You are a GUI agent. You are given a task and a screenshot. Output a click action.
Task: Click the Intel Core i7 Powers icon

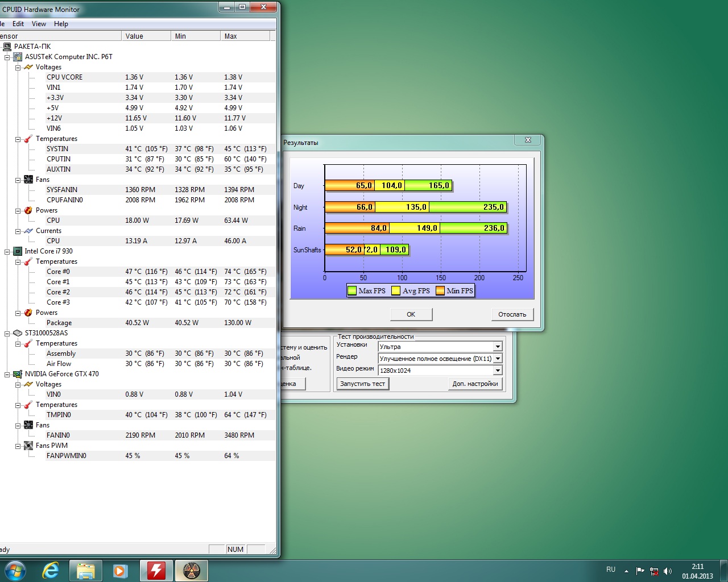[x=28, y=313]
